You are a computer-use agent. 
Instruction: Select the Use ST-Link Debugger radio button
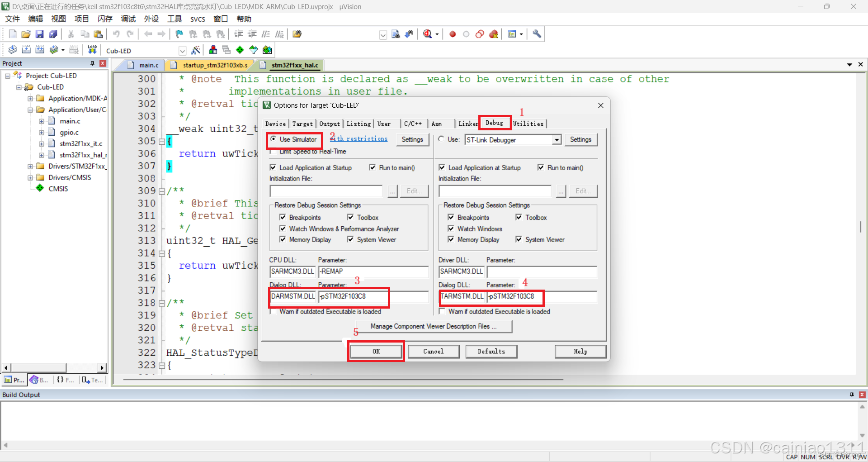point(441,139)
